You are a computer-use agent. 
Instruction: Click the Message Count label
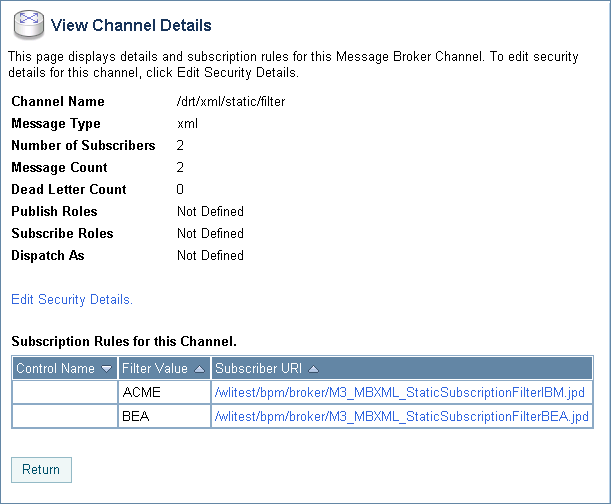tap(59, 167)
